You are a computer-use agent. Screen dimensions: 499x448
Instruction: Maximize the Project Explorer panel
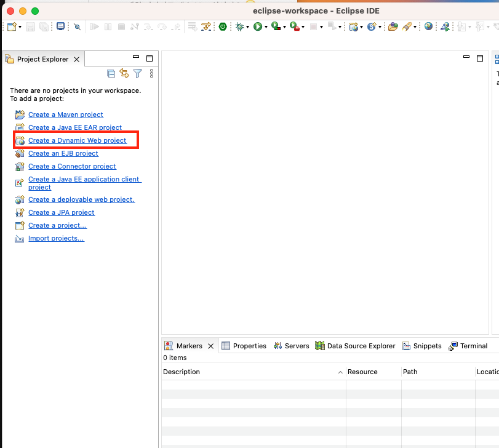click(x=150, y=58)
